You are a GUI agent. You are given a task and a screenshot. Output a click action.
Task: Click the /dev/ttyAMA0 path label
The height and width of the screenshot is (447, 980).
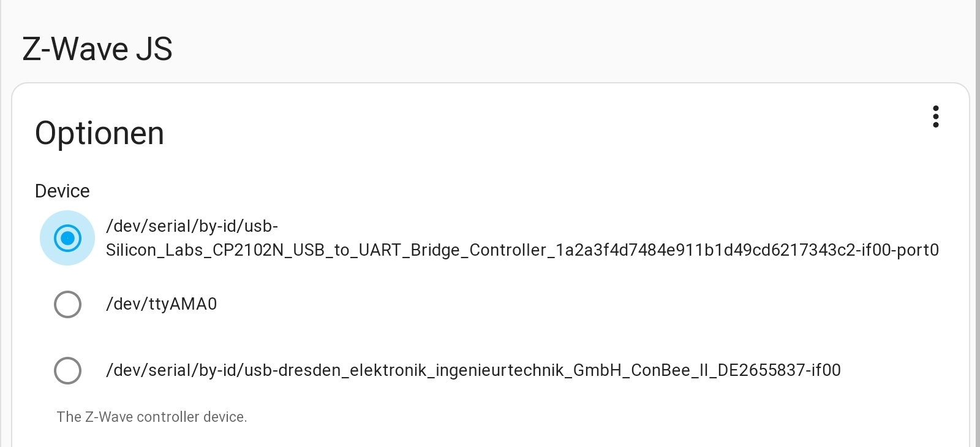point(162,304)
